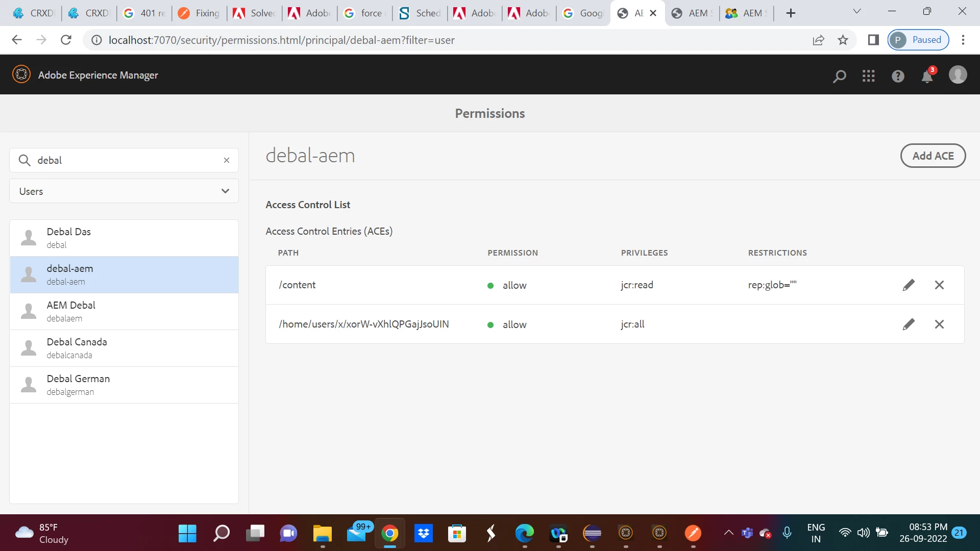
Task: Bookmark this page with star icon
Action: point(843,40)
